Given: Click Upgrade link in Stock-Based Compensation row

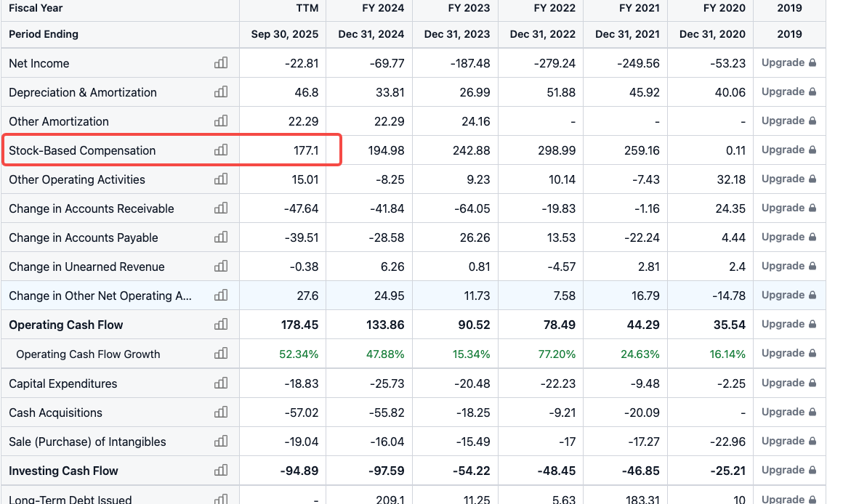Looking at the screenshot, I should pos(789,150).
